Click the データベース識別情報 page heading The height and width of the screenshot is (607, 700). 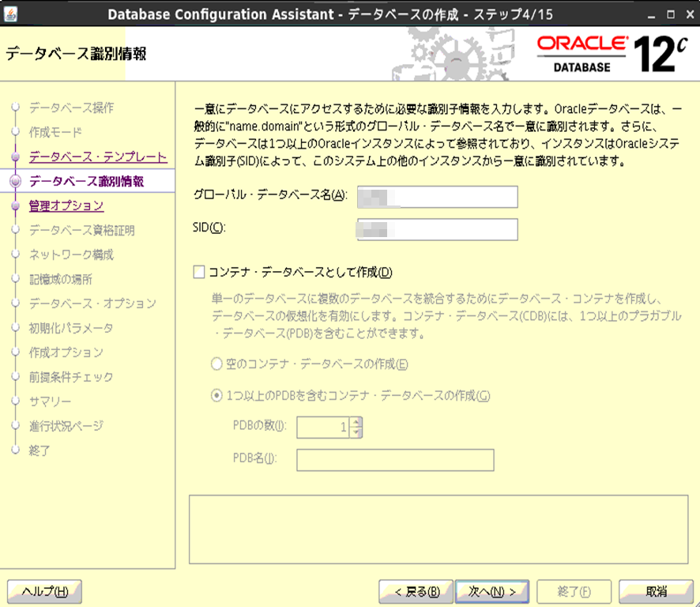[x=76, y=54]
